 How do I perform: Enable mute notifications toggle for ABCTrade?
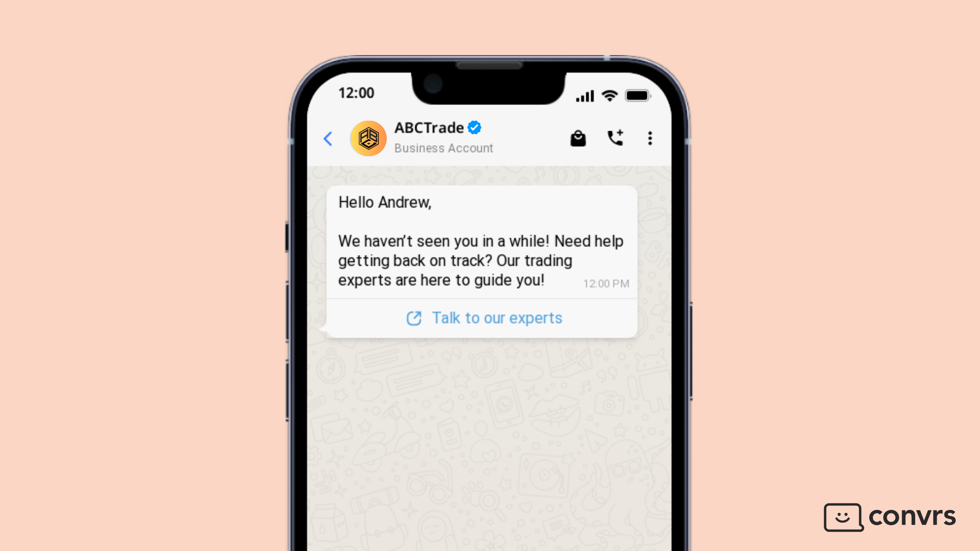[650, 138]
